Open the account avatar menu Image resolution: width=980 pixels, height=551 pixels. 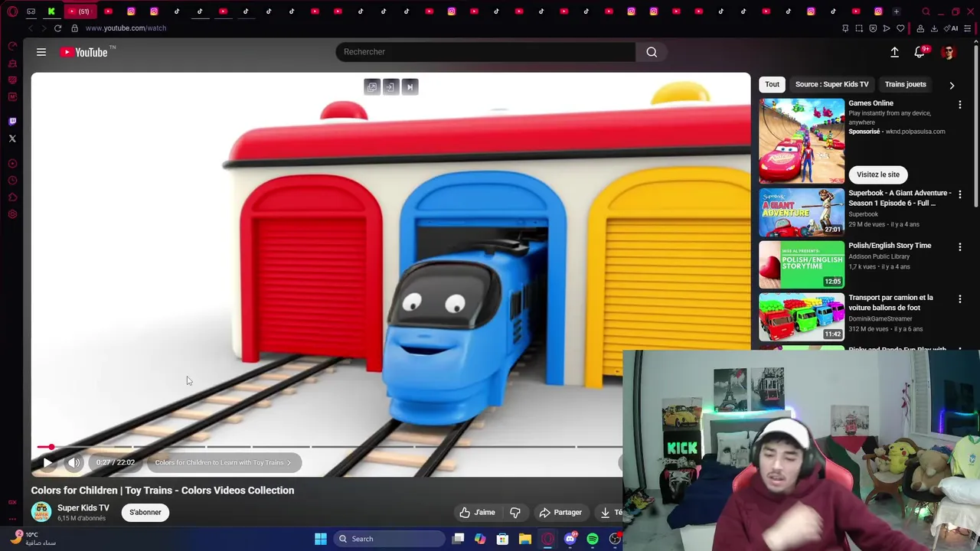click(949, 52)
